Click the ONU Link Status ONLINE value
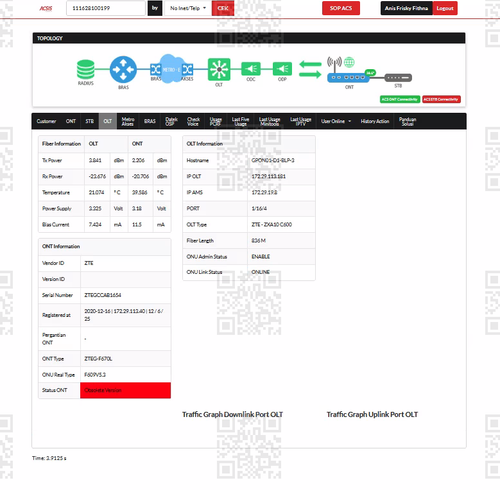This screenshot has height=490, width=500. [260, 272]
